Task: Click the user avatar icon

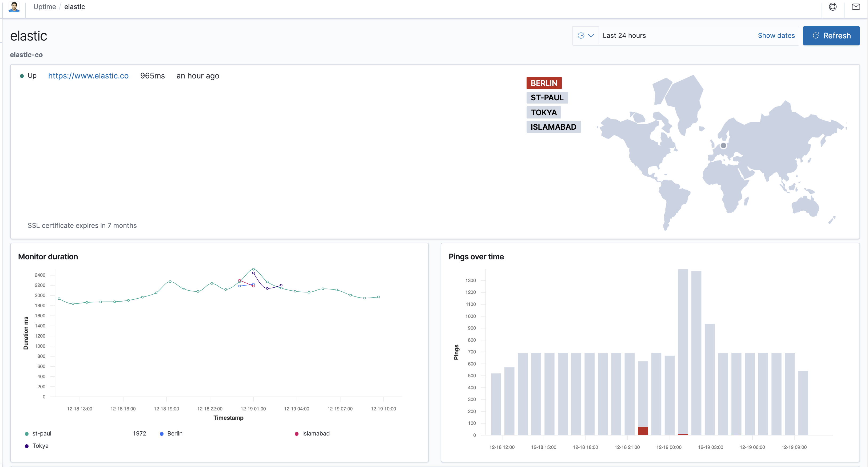Action: pyautogui.click(x=14, y=7)
